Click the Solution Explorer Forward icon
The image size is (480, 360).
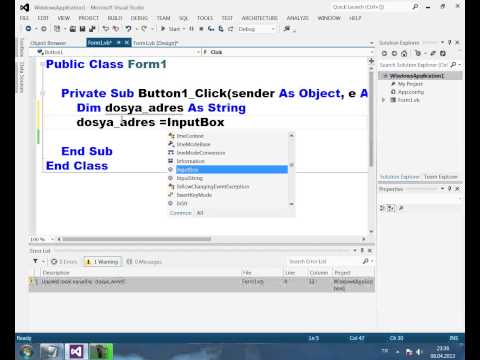coord(394,53)
